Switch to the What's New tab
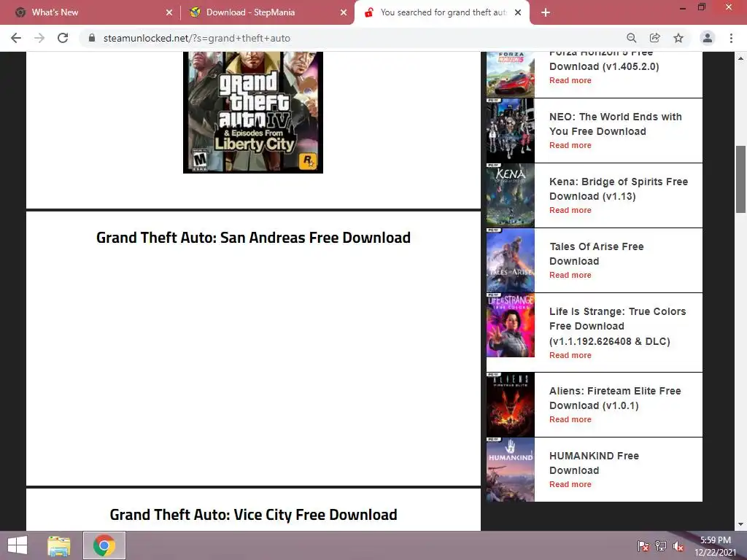The height and width of the screenshot is (560, 747). 90,12
